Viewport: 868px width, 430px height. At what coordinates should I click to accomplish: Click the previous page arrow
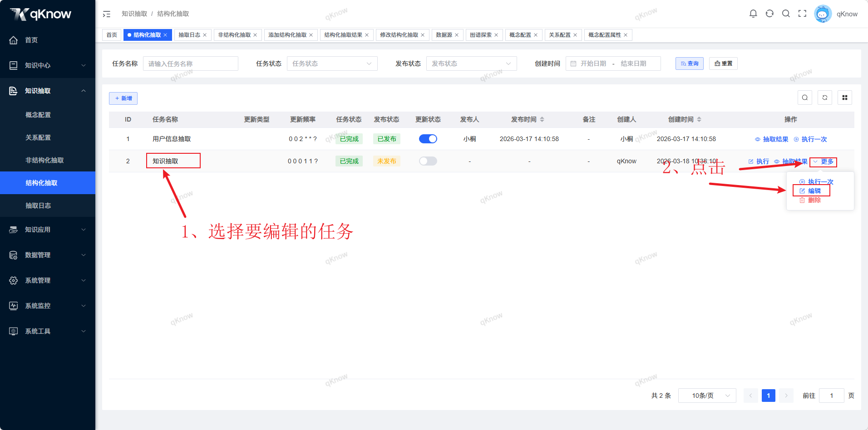tap(751, 396)
